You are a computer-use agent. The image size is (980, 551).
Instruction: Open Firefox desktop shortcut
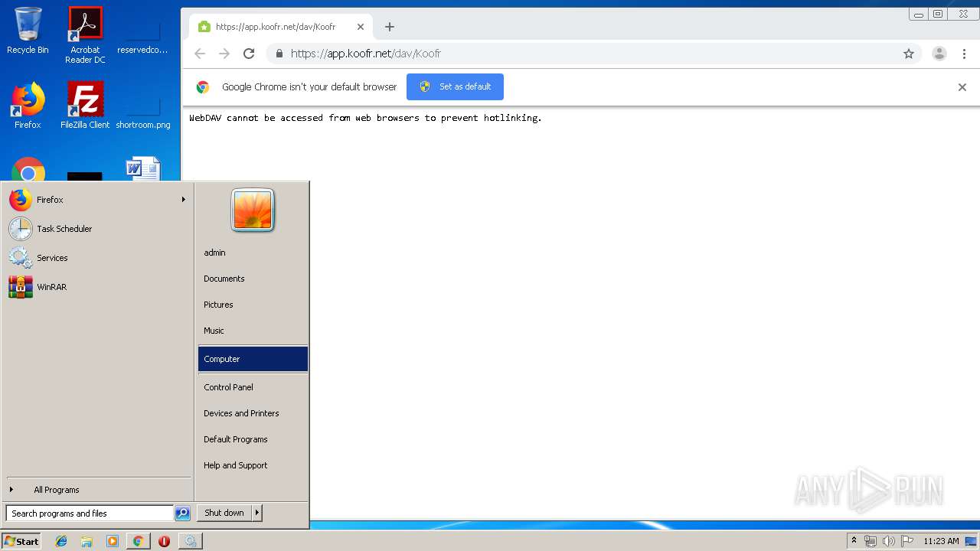28,106
